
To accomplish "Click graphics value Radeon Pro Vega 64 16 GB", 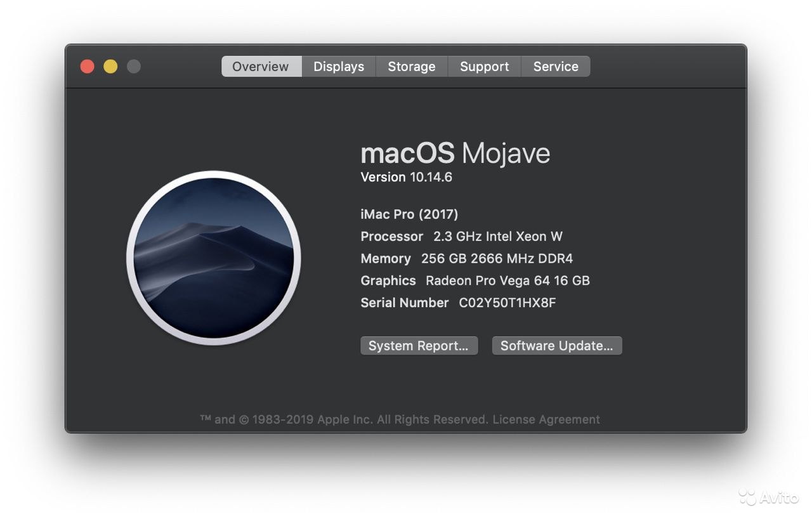I will [507, 280].
